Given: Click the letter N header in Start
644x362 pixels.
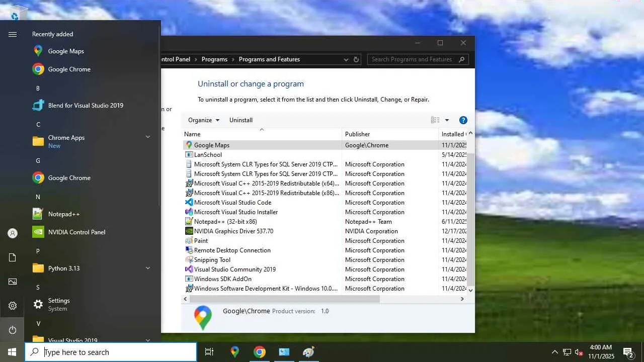Looking at the screenshot, I should click(38, 197).
